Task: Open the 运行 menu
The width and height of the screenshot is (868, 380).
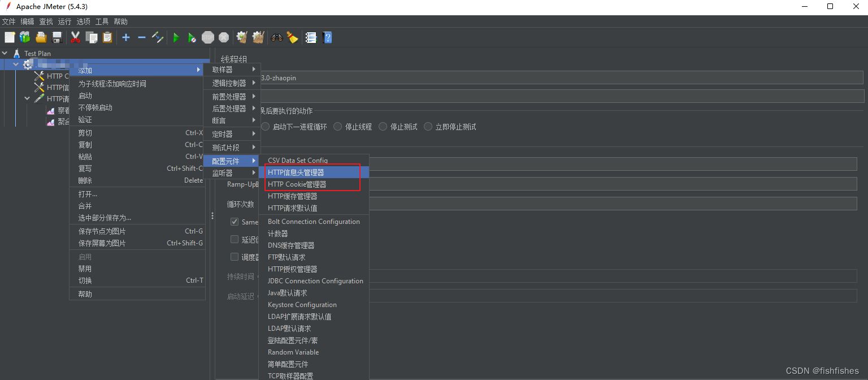Action: tap(64, 21)
